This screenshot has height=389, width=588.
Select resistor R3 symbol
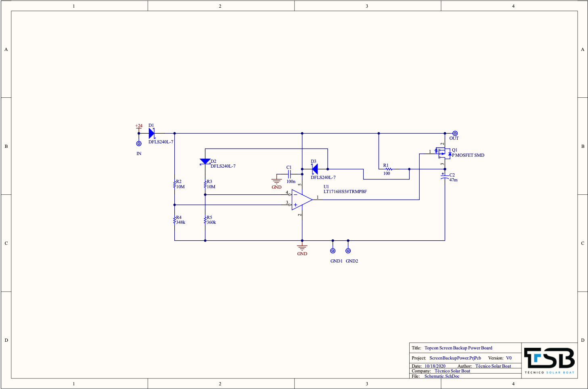coord(205,185)
